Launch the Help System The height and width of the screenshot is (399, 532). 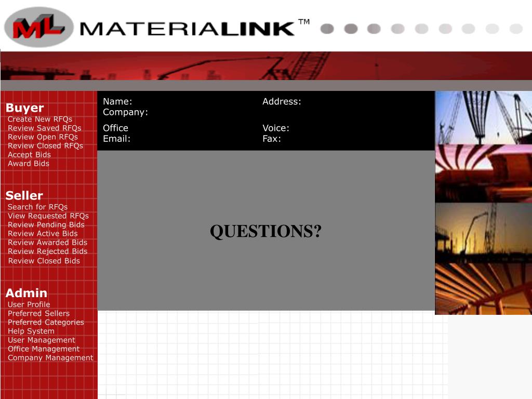[31, 331]
